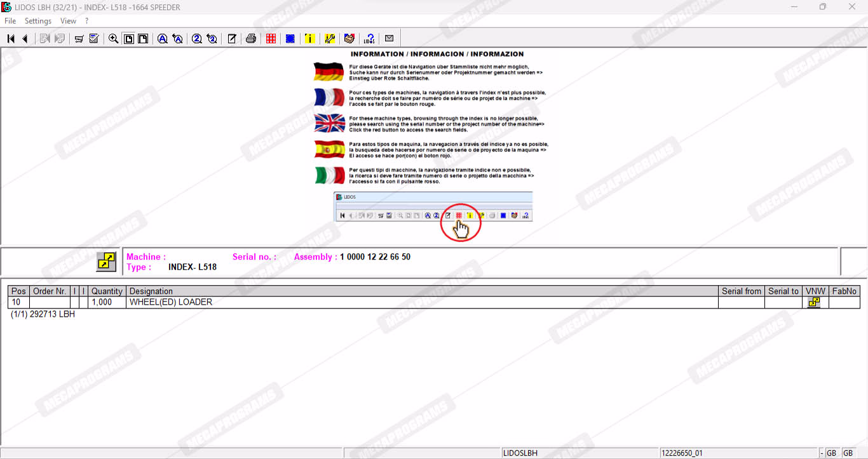Screen dimensions: 868x459
Task: Open the Settings menu
Action: 38,21
